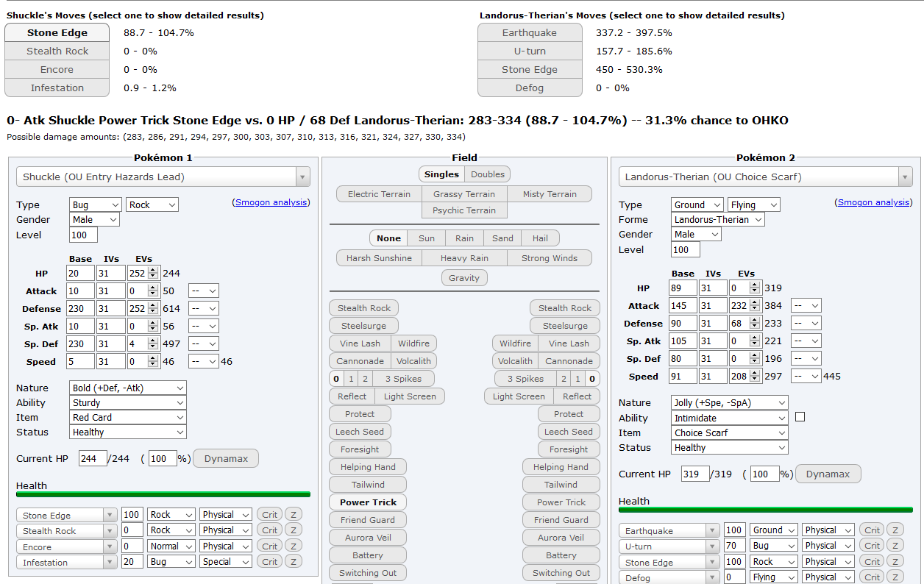Viewport: 924px width, 584px height.
Task: Toggle Gravity field effect
Action: point(464,278)
